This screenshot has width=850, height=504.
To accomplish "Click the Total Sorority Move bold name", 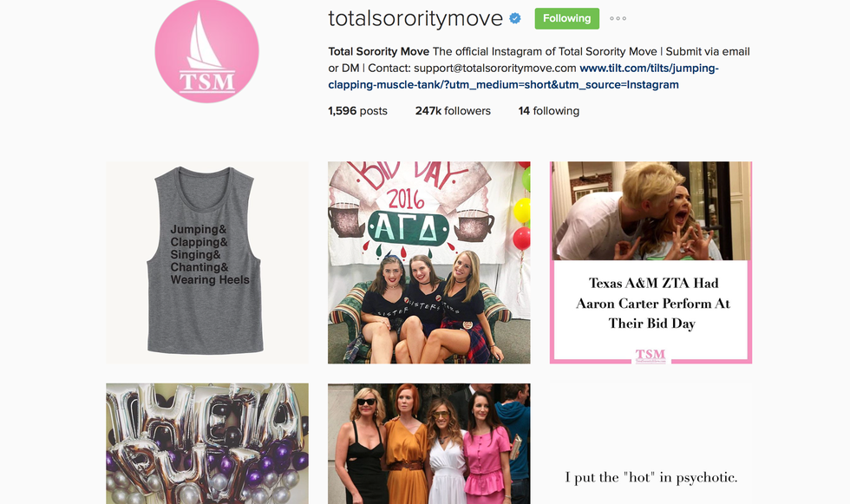I will pos(378,51).
